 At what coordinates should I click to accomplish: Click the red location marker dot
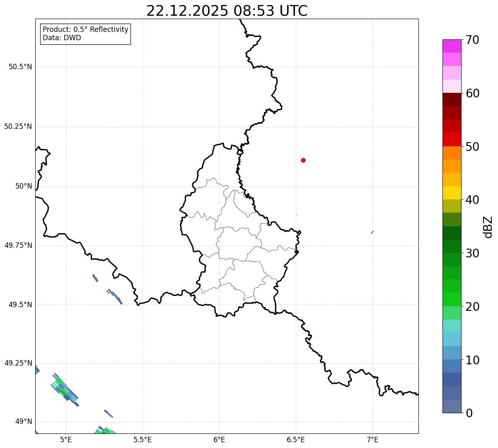303,160
